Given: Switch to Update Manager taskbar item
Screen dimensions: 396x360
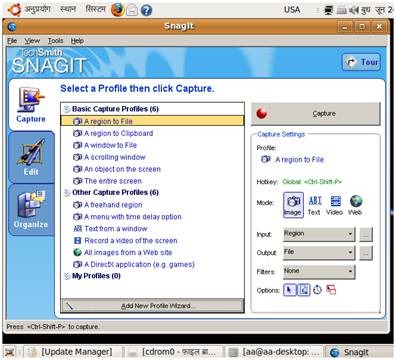Looking at the screenshot, I should tap(71, 352).
